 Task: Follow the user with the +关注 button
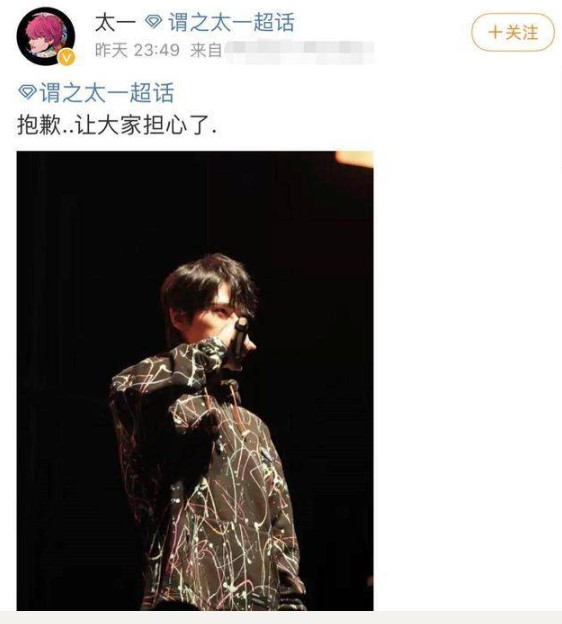pos(513,32)
